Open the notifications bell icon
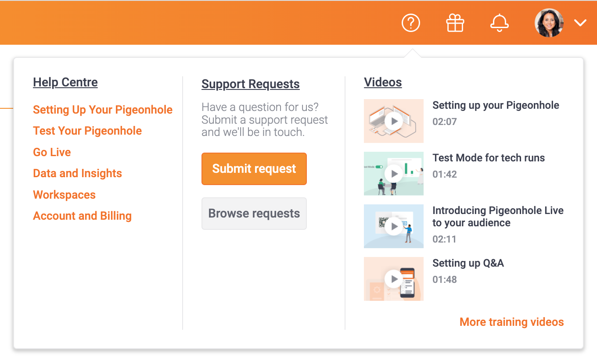This screenshot has width=597, height=364. pos(500,23)
